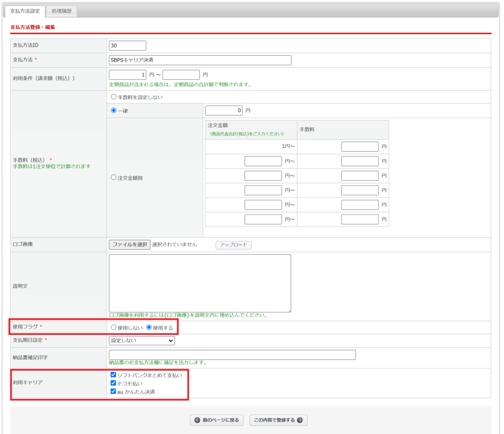Click the 支払方法 name field
The width and height of the screenshot is (504, 434).
pos(200,60)
